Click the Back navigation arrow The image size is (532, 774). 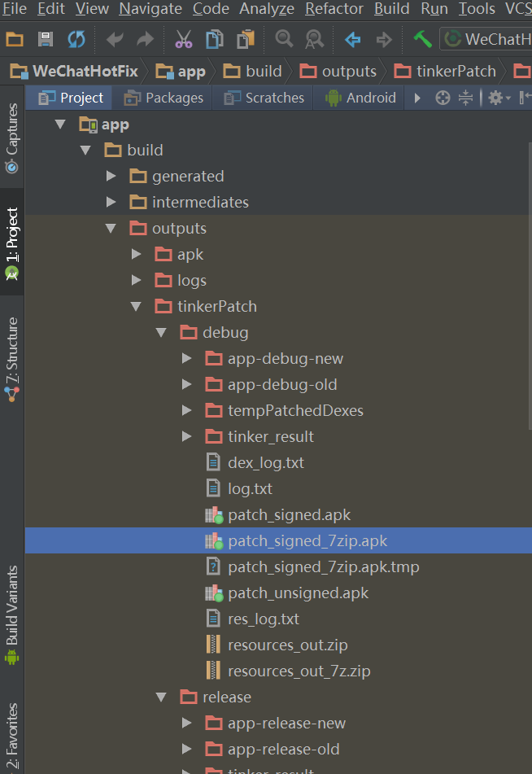353,39
